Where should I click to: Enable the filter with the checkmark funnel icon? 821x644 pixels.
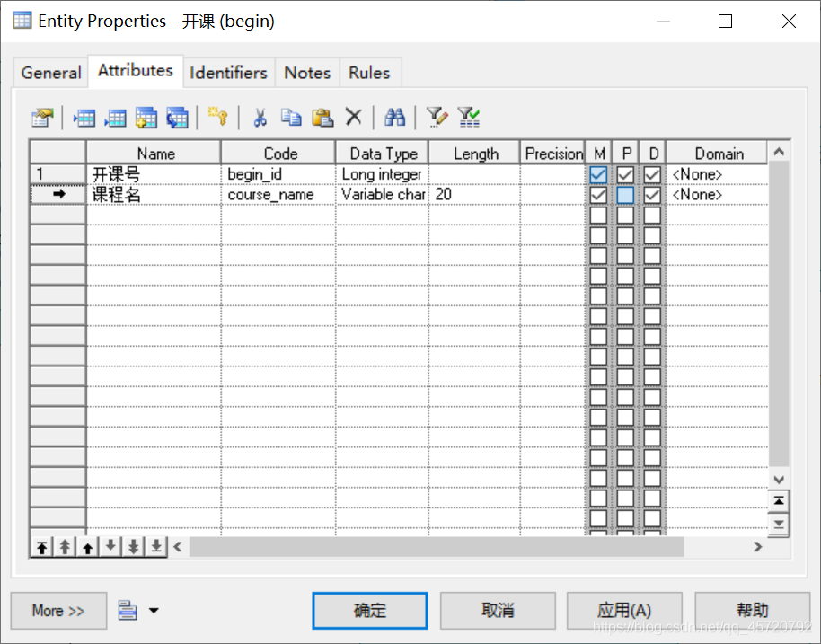[x=468, y=117]
